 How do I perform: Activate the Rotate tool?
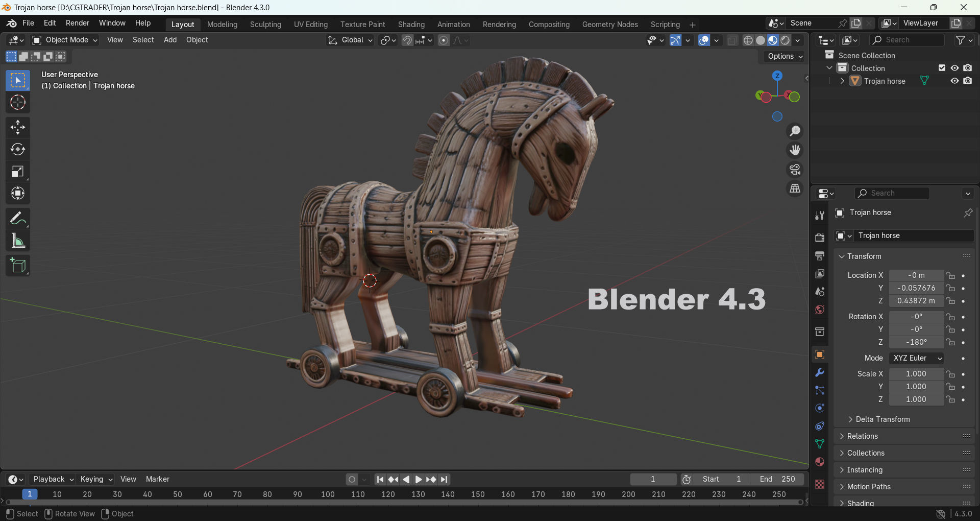pos(18,149)
